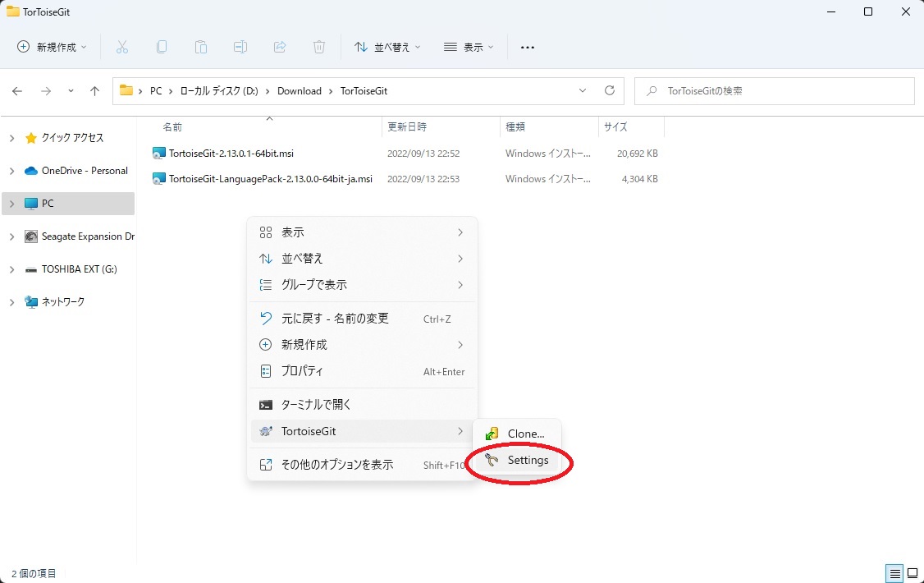Select Settings in TortoiseGit submenu
Viewport: 924px width, 583px height.
coord(517,460)
